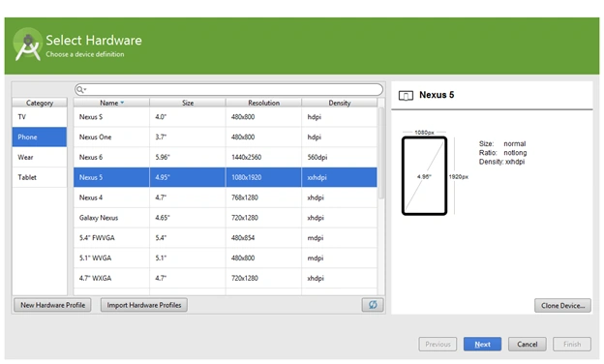Select the TV category
This screenshot has width=604, height=364.
coord(40,117)
